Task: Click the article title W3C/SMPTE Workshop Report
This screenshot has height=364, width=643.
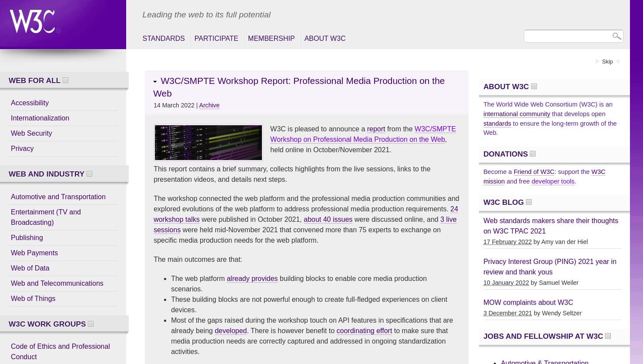Action: pyautogui.click(x=299, y=87)
